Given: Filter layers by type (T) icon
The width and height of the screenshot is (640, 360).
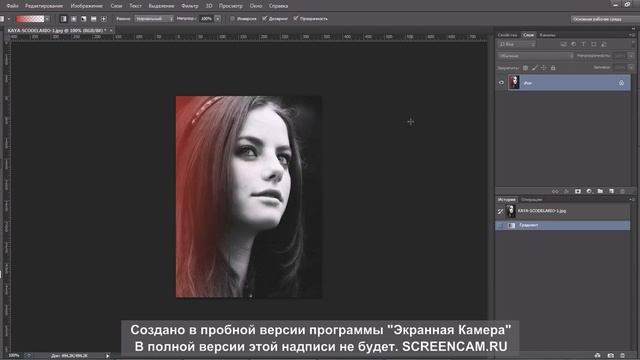Looking at the screenshot, I should [583, 44].
